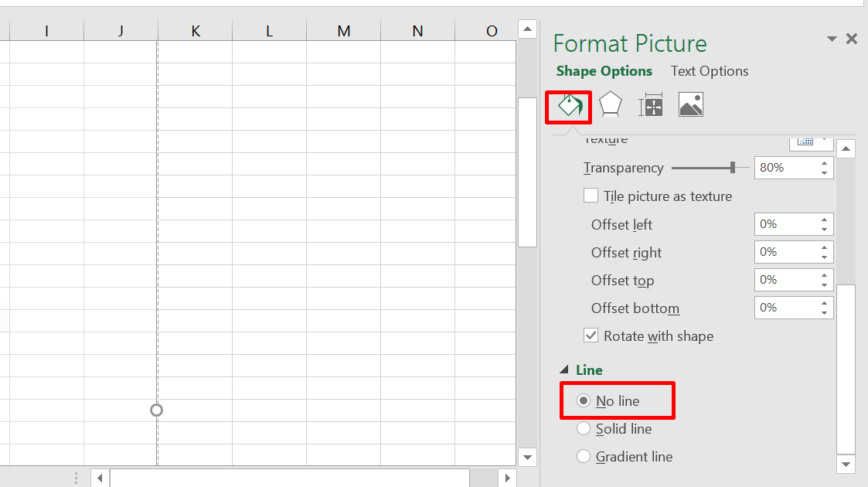
Task: Check Tile picture as texture
Action: [x=591, y=196]
